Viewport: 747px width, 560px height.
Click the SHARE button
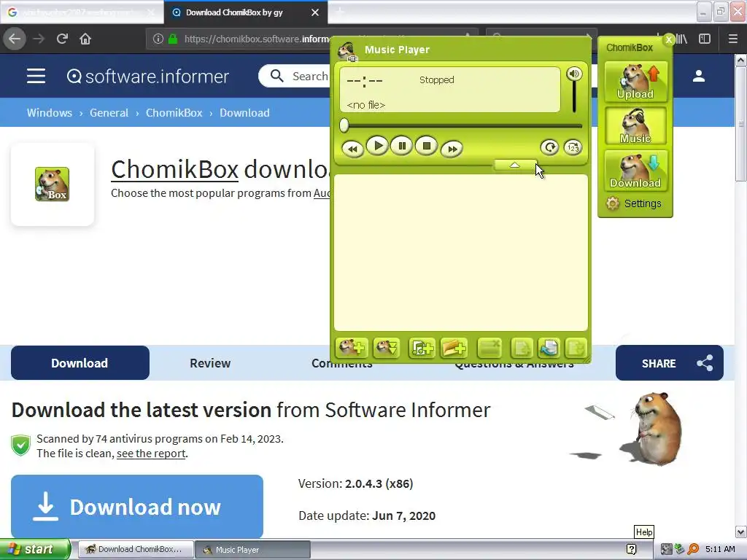click(x=670, y=363)
